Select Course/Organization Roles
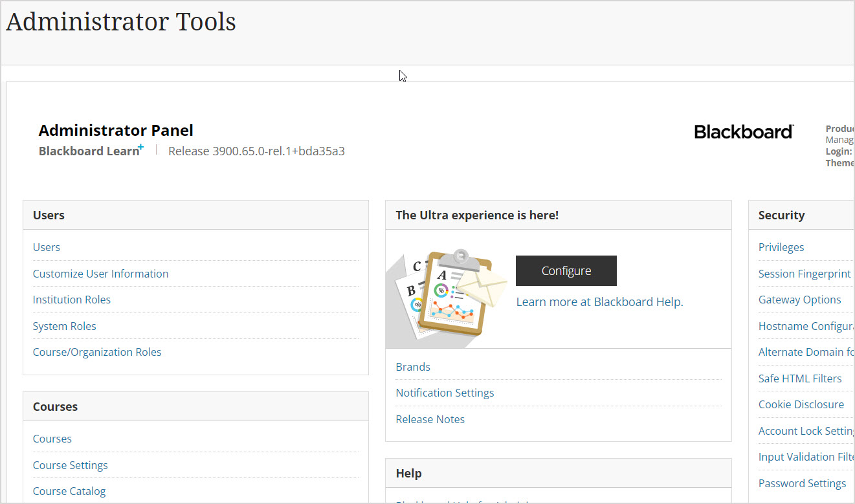 tap(97, 352)
